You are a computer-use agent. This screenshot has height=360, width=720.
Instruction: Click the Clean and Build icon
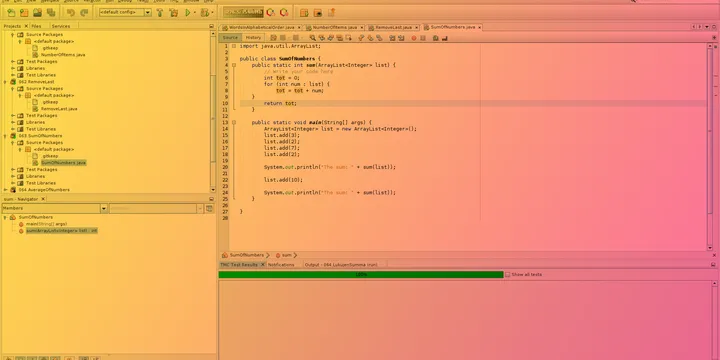(x=173, y=12)
